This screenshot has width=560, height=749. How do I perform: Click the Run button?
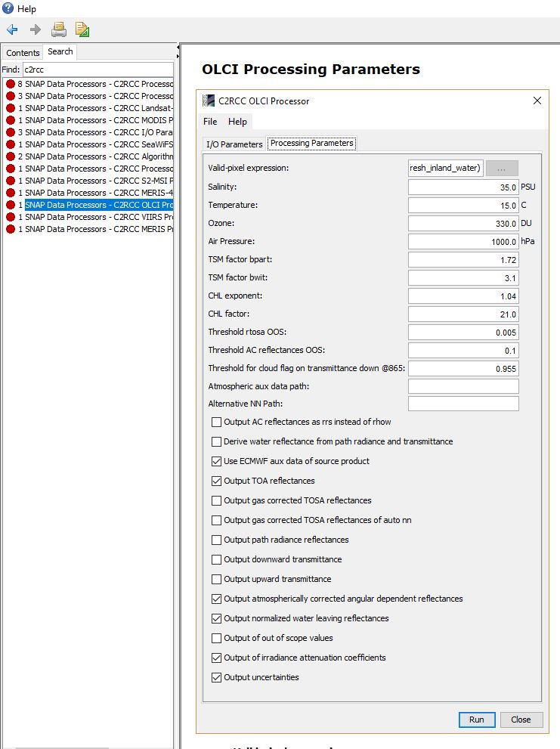476,720
